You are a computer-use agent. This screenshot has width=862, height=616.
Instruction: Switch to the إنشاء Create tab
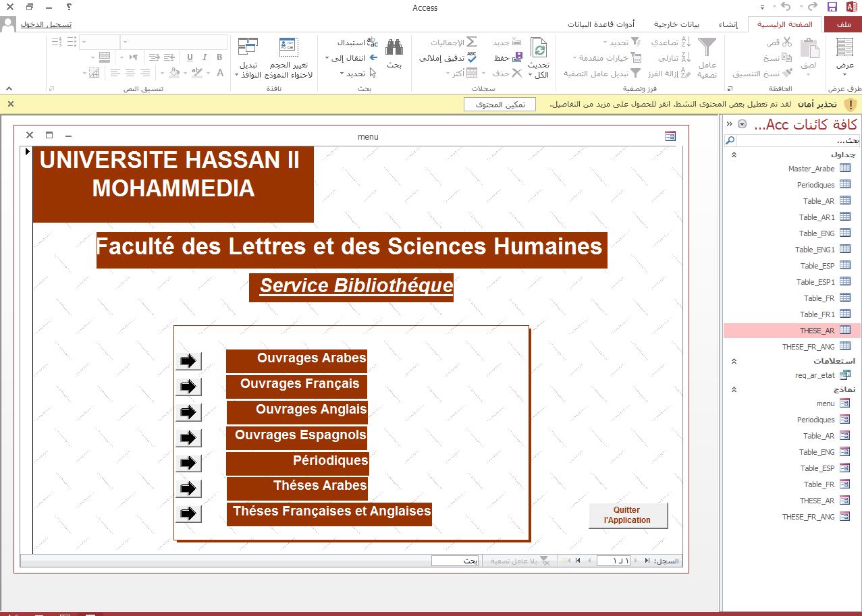click(x=728, y=24)
